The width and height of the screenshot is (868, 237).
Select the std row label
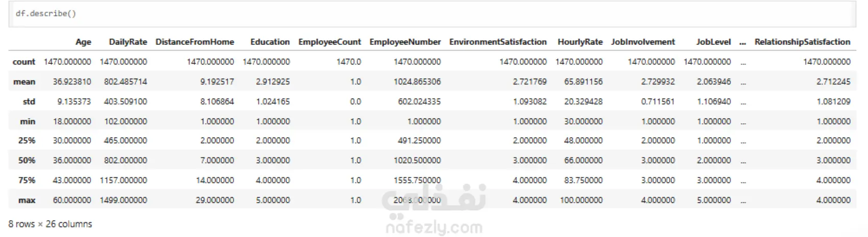click(29, 101)
